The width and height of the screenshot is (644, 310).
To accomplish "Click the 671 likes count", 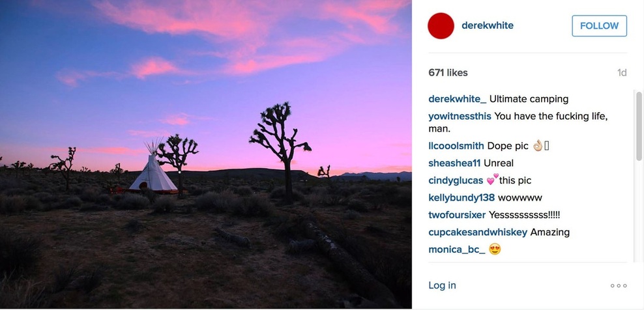I will click(x=448, y=73).
